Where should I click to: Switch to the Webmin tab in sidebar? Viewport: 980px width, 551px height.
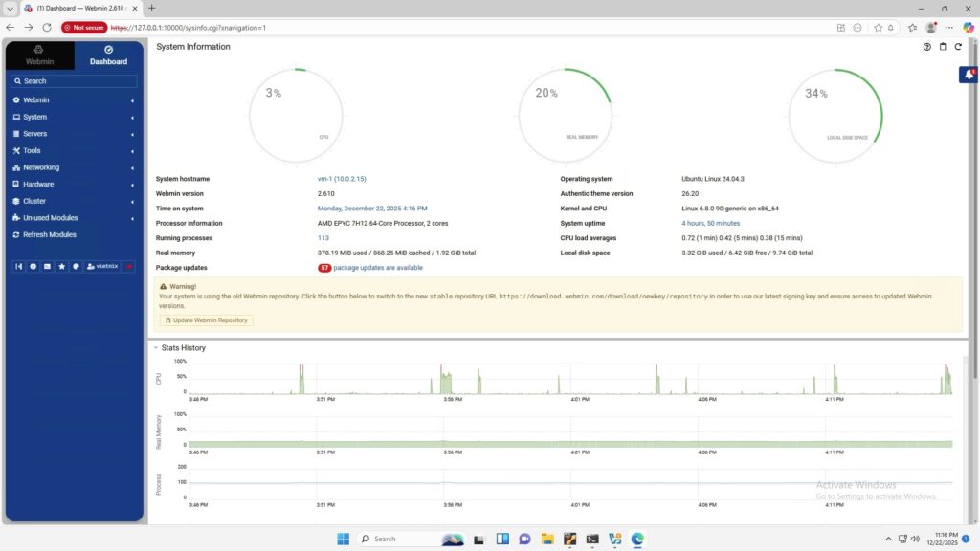39,55
